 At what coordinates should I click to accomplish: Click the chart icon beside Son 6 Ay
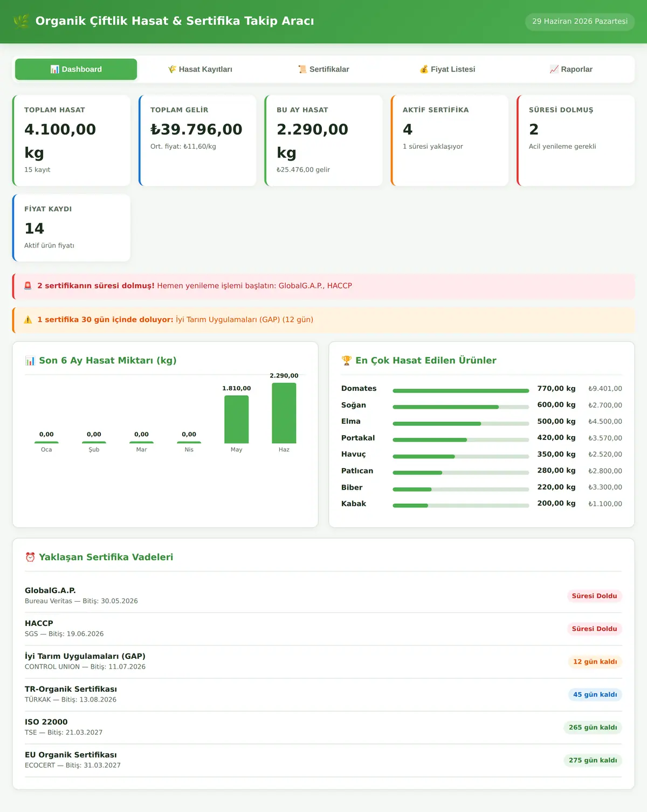30,361
